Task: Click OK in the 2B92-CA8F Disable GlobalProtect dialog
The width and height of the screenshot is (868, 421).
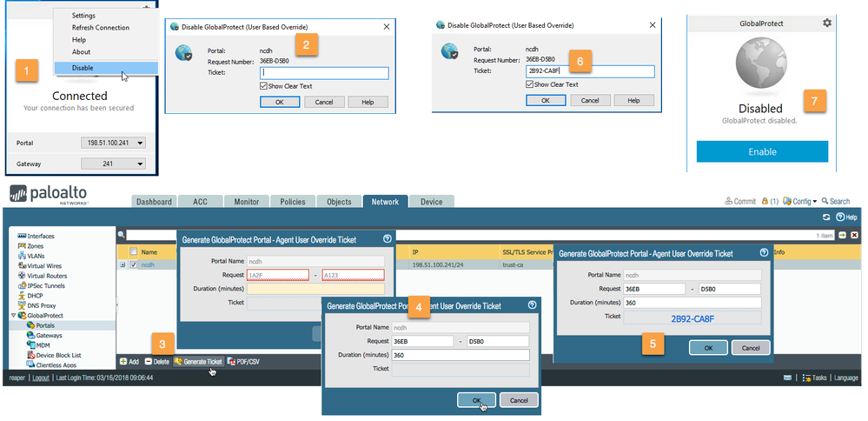Action: pyautogui.click(x=546, y=100)
